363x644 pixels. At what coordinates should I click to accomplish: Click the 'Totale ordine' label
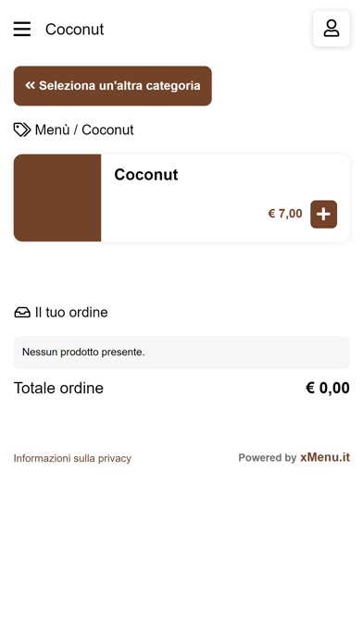tap(58, 388)
